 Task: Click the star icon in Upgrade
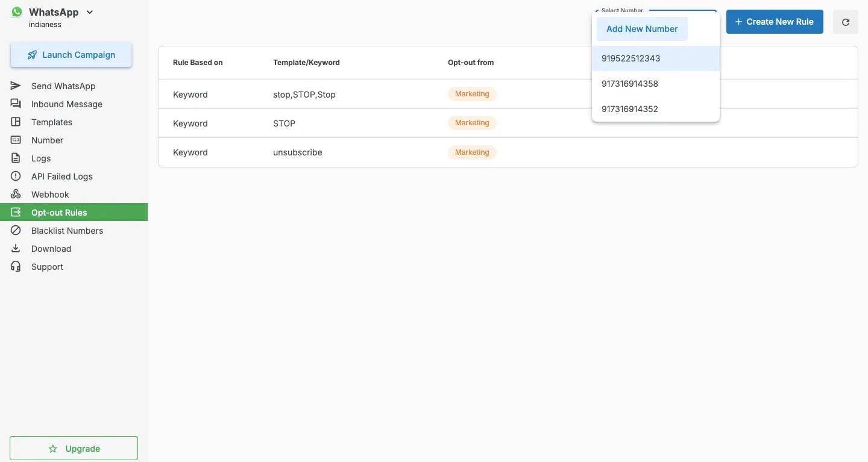click(x=53, y=449)
